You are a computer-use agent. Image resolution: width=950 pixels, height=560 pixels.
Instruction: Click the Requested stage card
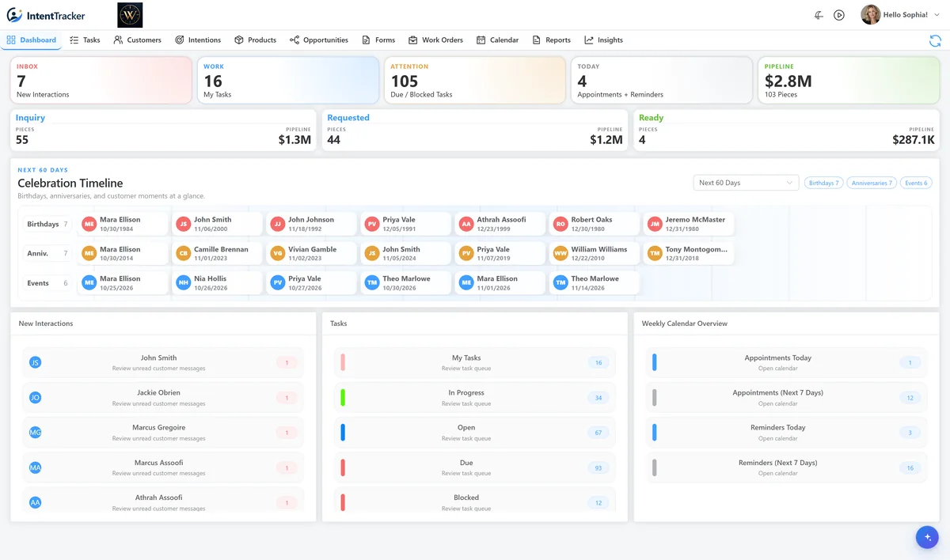point(475,131)
